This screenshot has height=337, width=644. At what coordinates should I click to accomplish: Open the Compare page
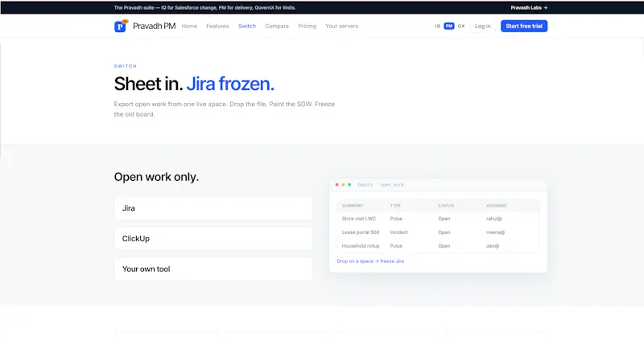point(277,26)
